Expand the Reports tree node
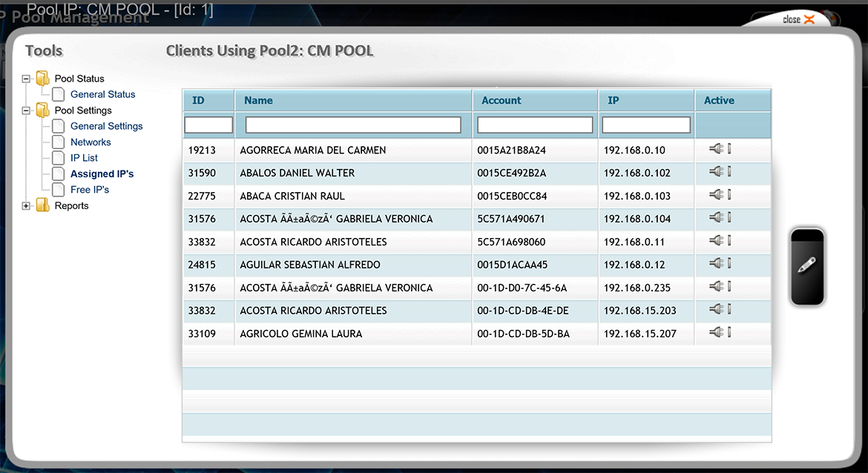 (27, 206)
